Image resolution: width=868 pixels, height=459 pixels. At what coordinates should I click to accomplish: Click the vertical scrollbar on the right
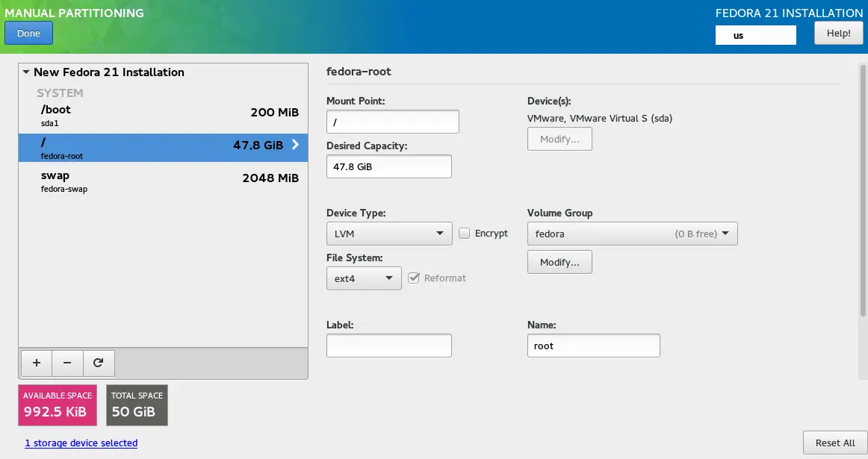coord(863,187)
